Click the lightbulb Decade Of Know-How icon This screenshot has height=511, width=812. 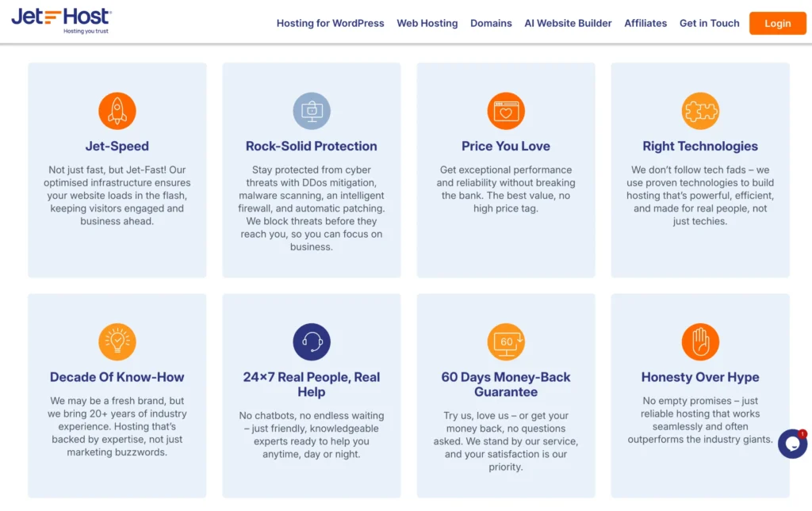(x=117, y=342)
